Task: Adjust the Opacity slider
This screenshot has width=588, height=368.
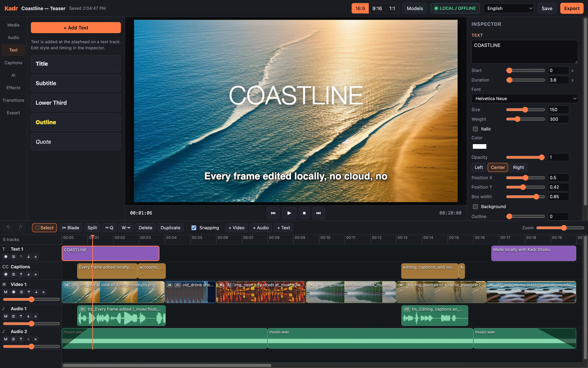Action: pyautogui.click(x=525, y=157)
